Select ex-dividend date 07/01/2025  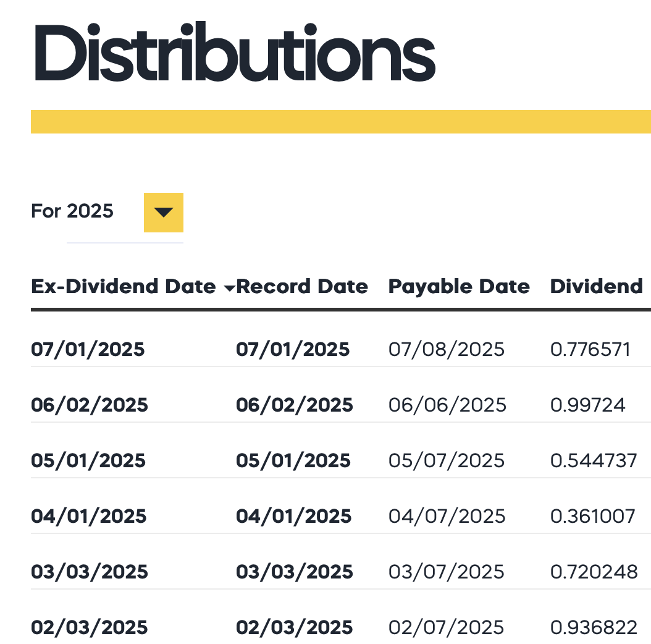(88, 349)
